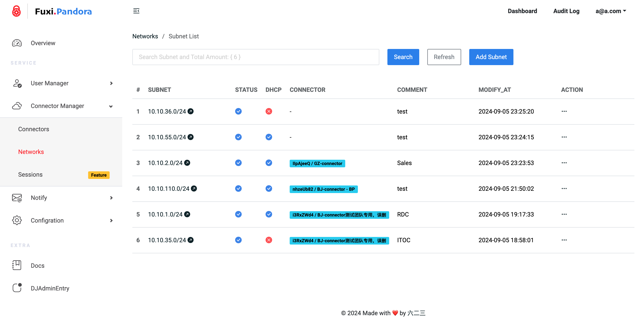
Task: Click red DHCP disabled icon for 10.10.36.0/24
Action: pos(269,111)
